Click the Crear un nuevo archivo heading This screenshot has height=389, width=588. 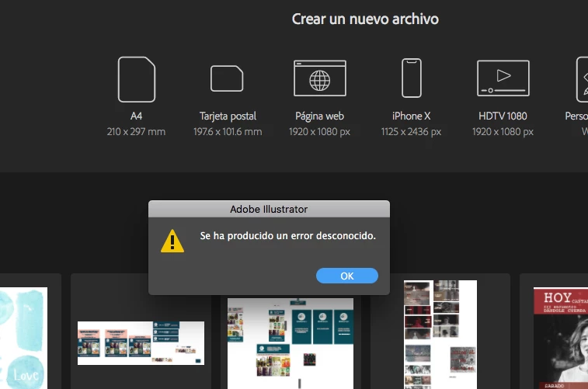pos(365,19)
